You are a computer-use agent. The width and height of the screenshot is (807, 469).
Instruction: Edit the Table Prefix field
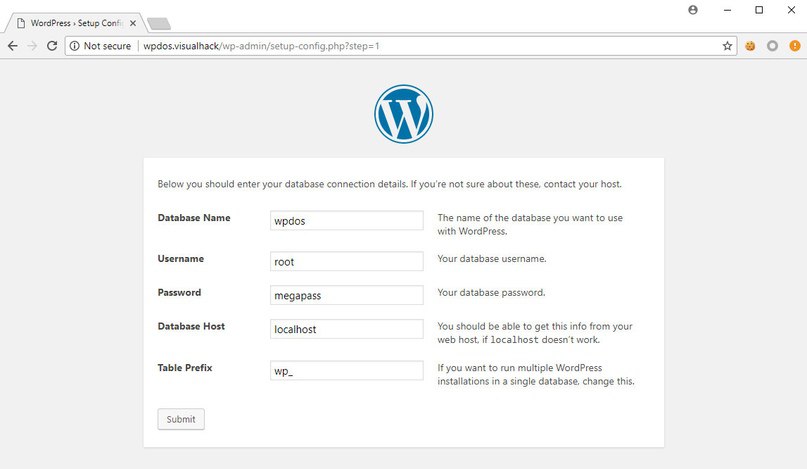point(347,370)
